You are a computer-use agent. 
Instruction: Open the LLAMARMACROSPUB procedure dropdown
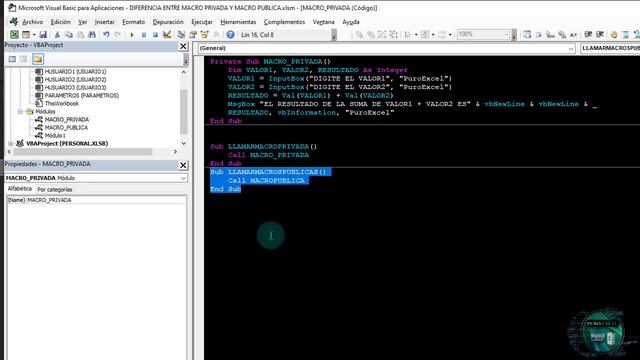610,48
